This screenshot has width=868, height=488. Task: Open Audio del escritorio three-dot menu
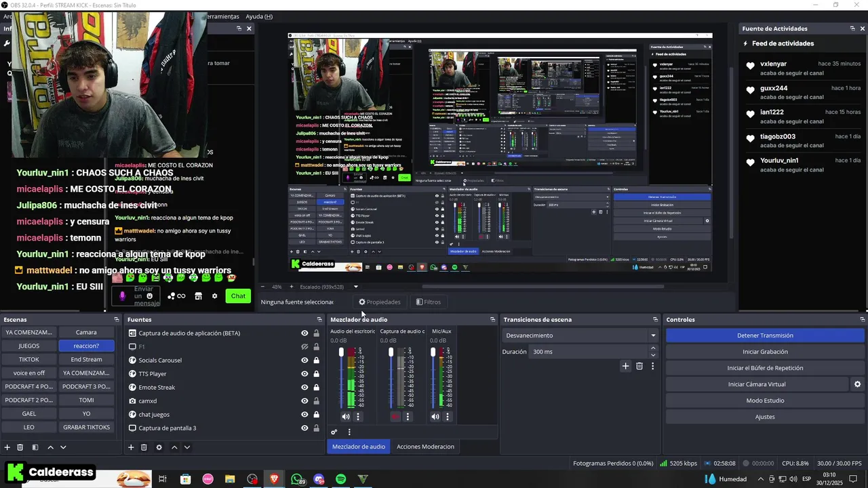(x=358, y=417)
